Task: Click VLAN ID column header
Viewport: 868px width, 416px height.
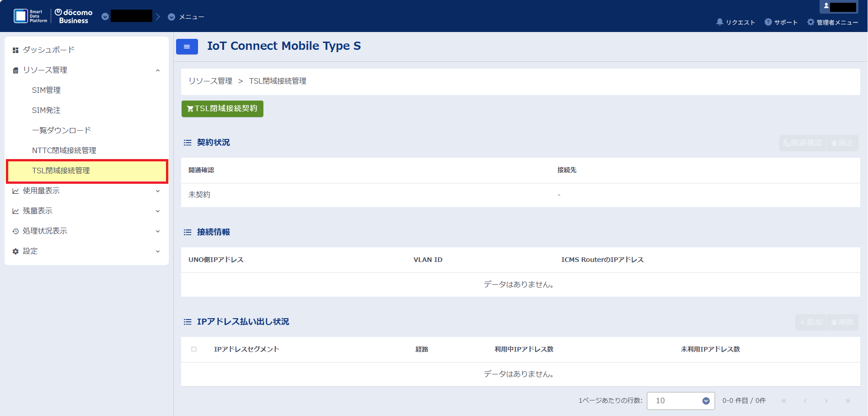Action: pos(428,260)
